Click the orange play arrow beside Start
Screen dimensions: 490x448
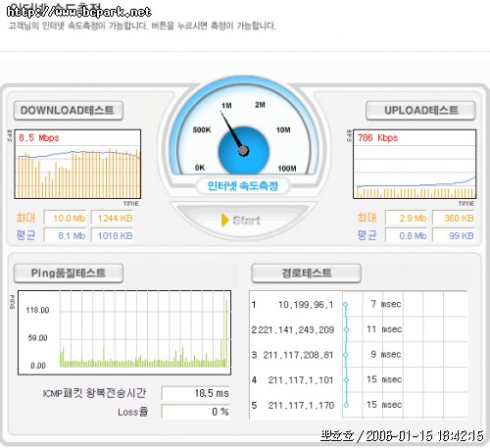[225, 220]
